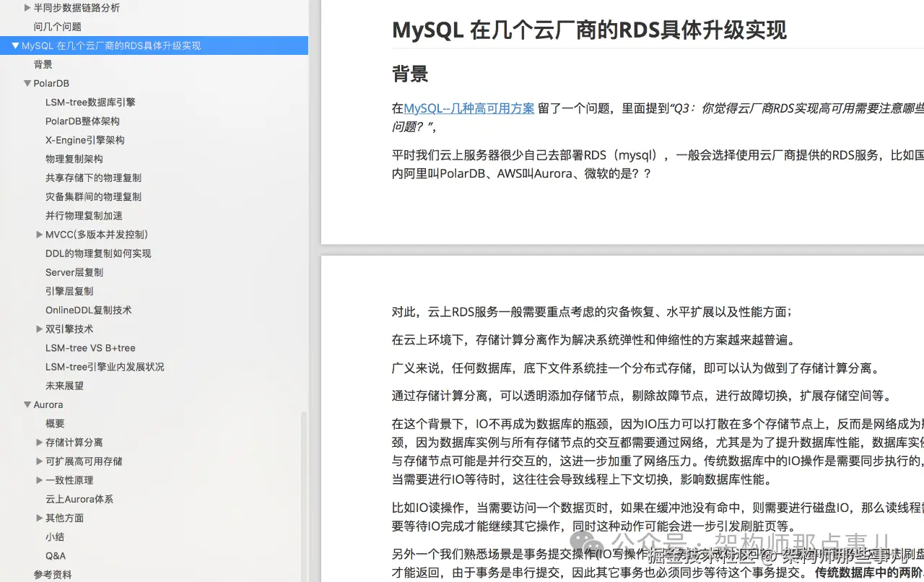924x582 pixels.
Task: Click the paragraph starting 比如IO读操作
Action: [x=658, y=516]
